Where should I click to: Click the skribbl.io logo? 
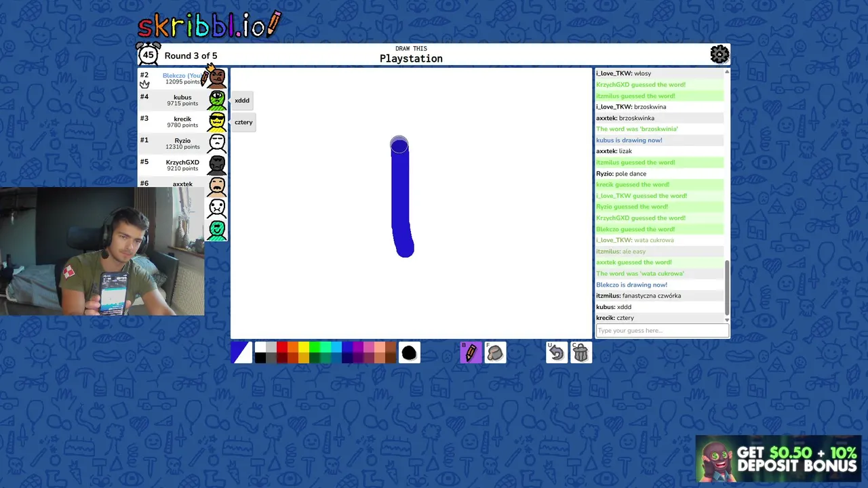pos(209,24)
